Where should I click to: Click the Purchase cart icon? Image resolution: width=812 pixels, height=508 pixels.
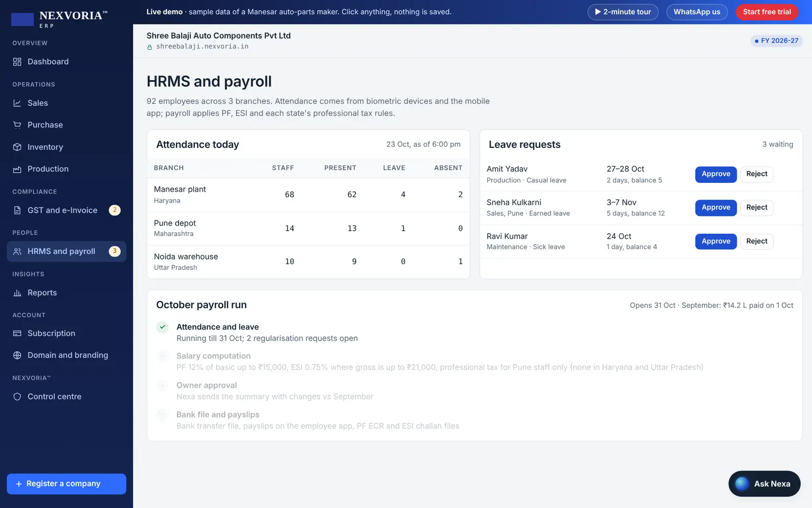click(17, 125)
